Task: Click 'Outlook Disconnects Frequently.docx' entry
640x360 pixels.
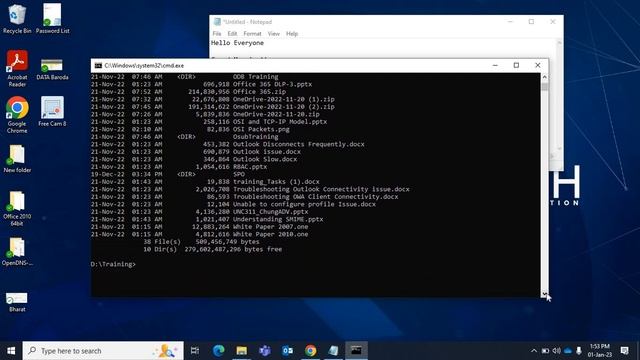Action: point(299,144)
